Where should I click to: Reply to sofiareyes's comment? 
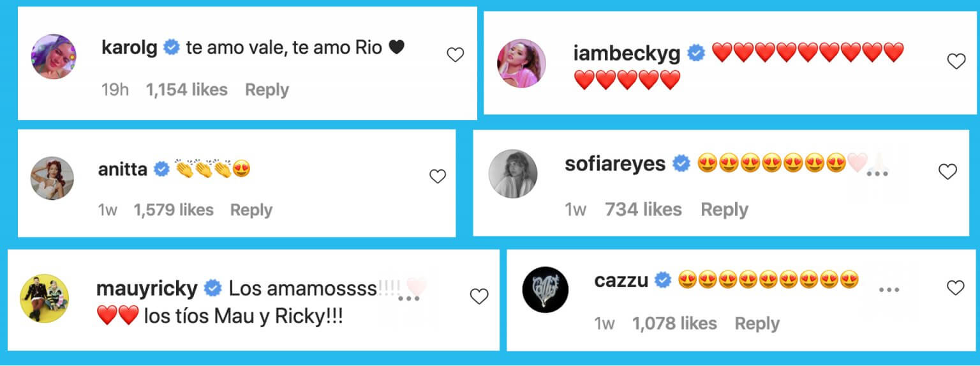(x=724, y=210)
